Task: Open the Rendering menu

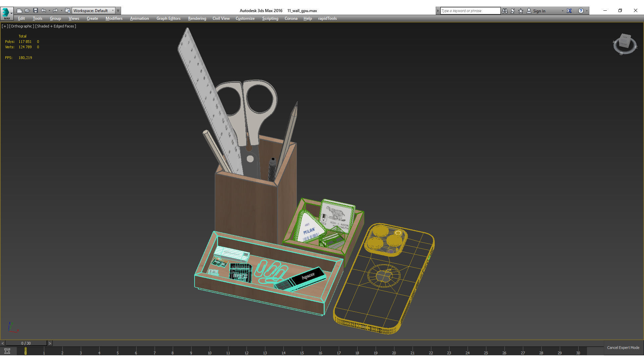Action: pos(197,18)
